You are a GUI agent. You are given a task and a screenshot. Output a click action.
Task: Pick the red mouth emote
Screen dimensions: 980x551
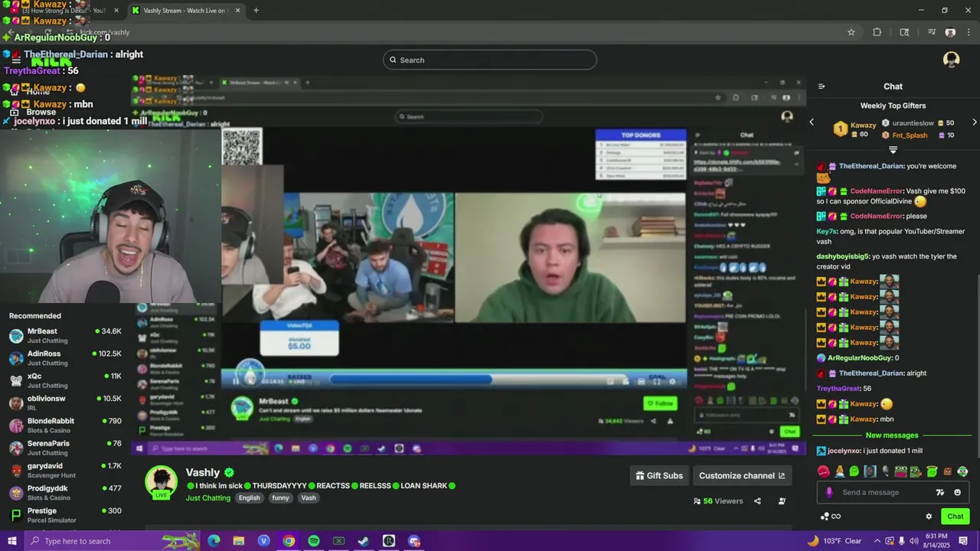click(823, 471)
